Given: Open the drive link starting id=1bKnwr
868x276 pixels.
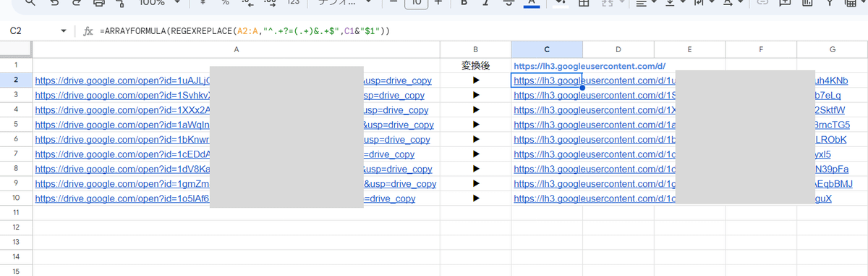Looking at the screenshot, I should [122, 139].
